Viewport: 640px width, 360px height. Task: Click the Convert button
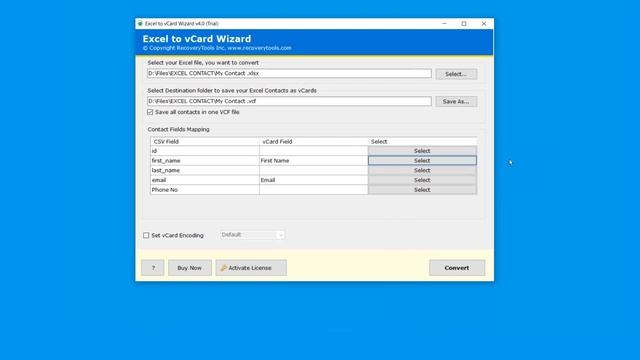point(457,268)
